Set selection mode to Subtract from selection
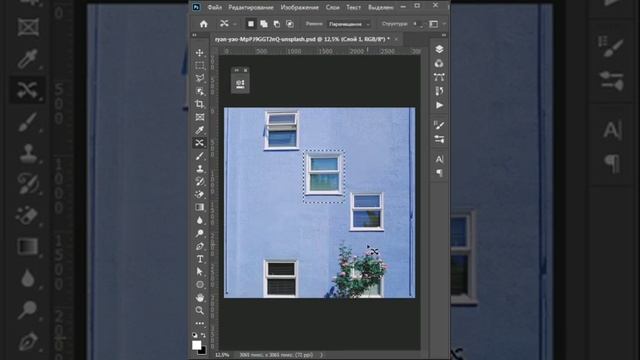 [x=277, y=24]
